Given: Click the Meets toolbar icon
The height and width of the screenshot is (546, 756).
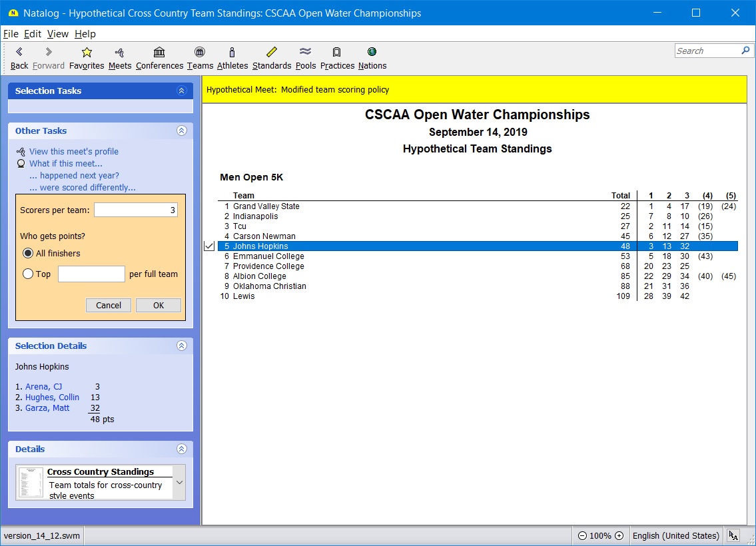Looking at the screenshot, I should point(120,53).
